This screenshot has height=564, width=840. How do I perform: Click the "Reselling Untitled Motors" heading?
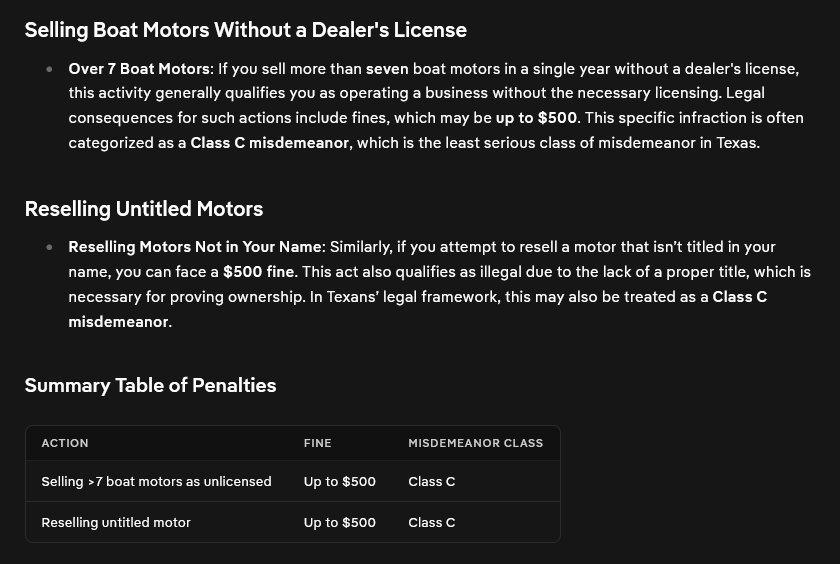click(144, 209)
